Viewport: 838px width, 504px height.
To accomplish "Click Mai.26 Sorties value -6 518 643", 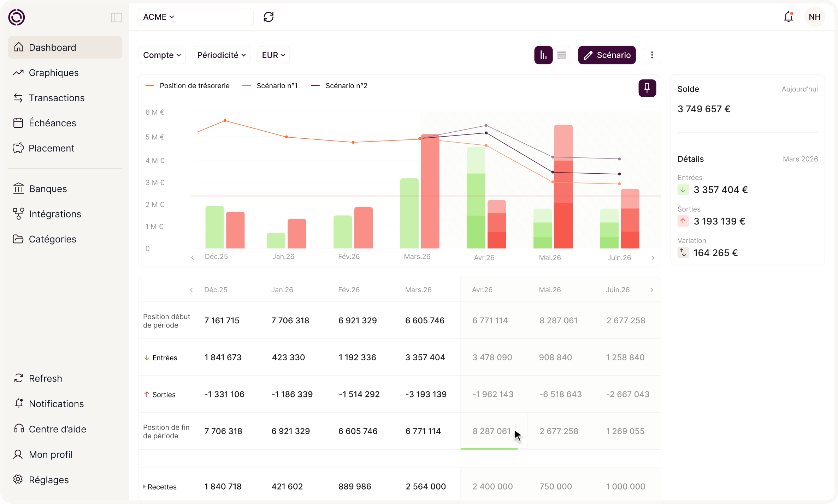I will [x=560, y=394].
